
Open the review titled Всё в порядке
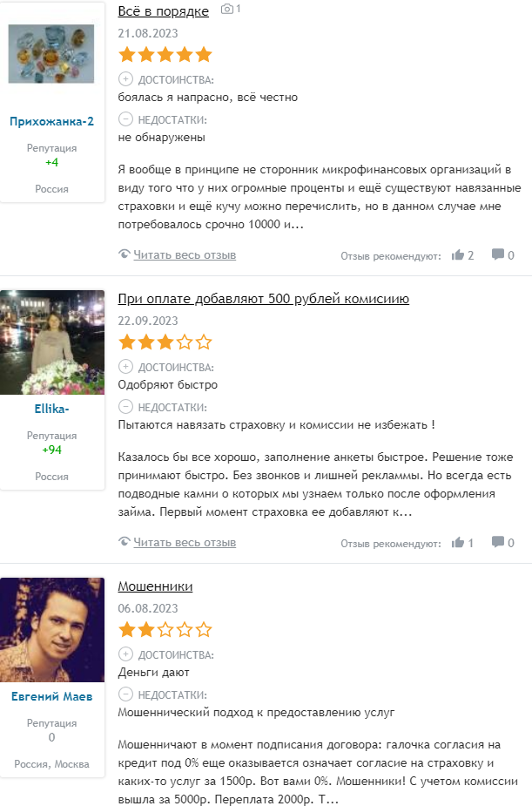point(164,11)
